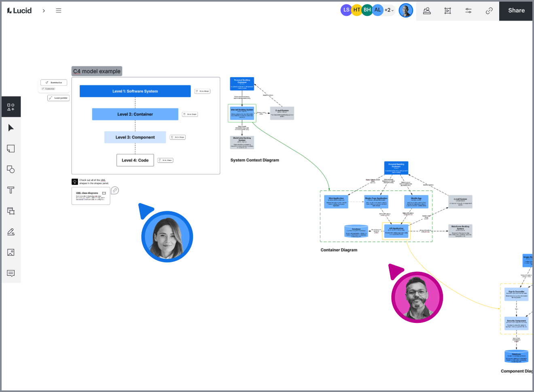This screenshot has width=534, height=392.
Task: Select the frame container tool
Action: point(11,211)
